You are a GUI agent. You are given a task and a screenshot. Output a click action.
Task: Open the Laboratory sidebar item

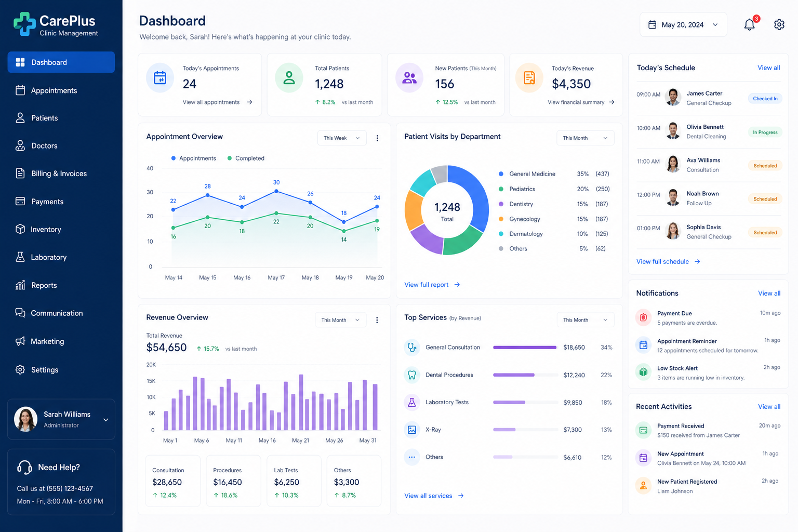[61, 257]
